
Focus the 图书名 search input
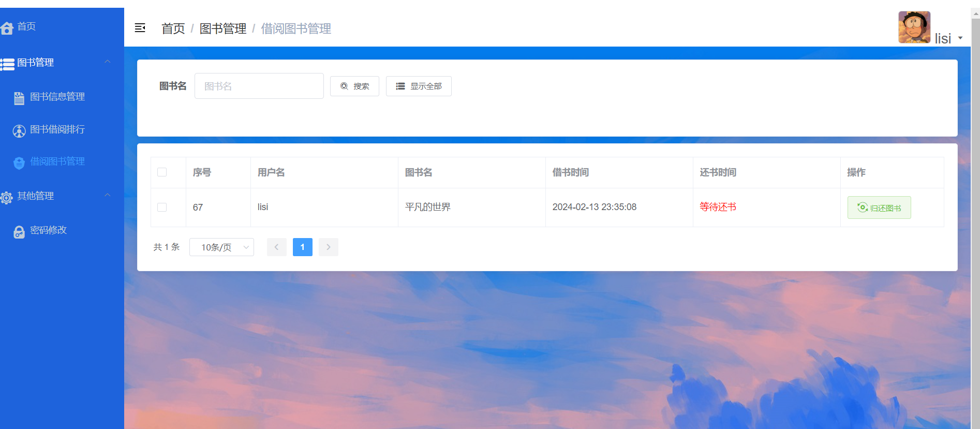[x=259, y=86]
